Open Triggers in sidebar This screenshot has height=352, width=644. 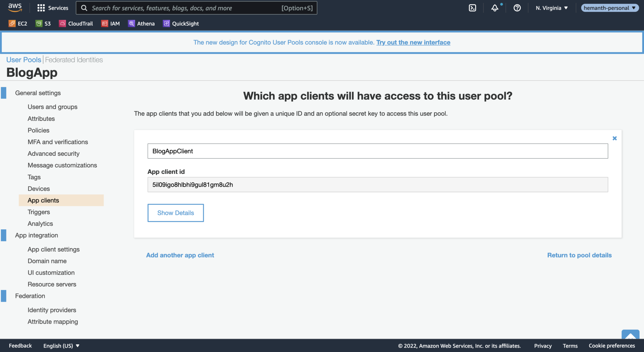pyautogui.click(x=39, y=212)
